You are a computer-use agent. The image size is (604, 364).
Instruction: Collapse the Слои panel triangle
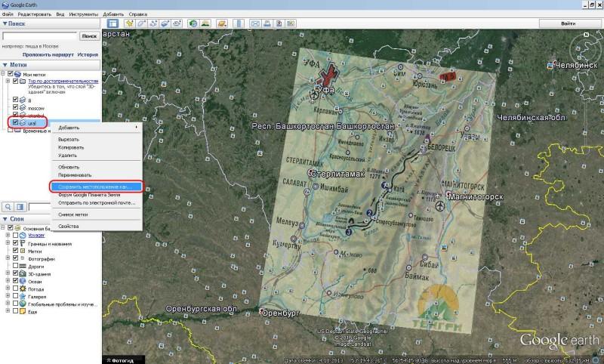click(5, 219)
